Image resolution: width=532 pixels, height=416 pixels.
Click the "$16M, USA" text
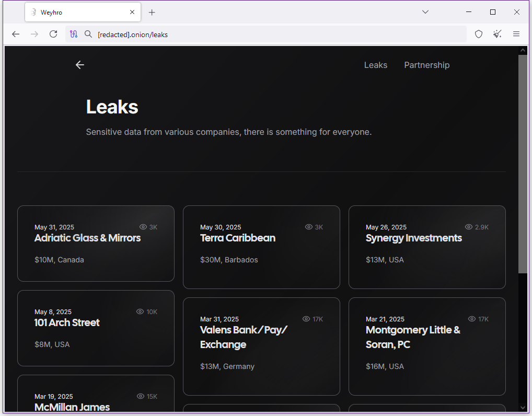pos(385,366)
